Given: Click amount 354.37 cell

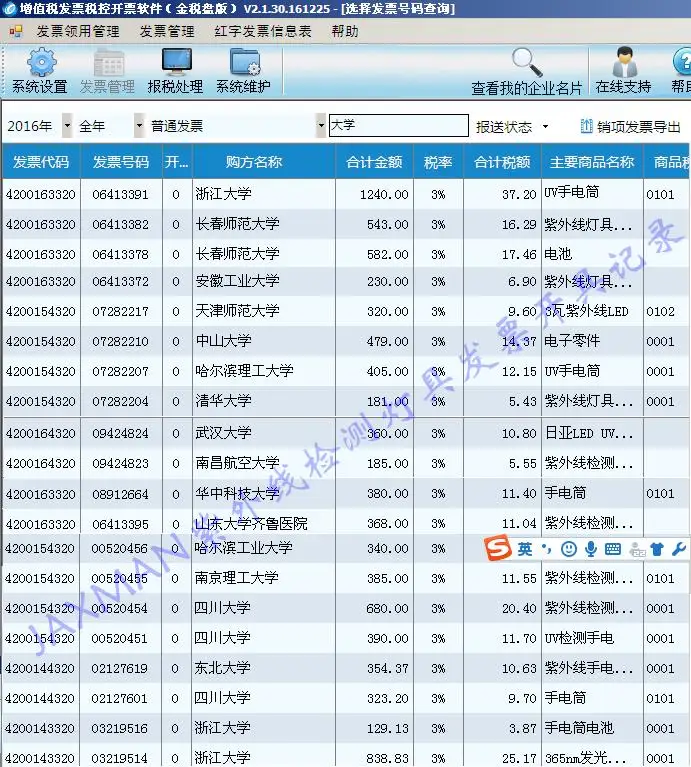Looking at the screenshot, I should tap(375, 668).
